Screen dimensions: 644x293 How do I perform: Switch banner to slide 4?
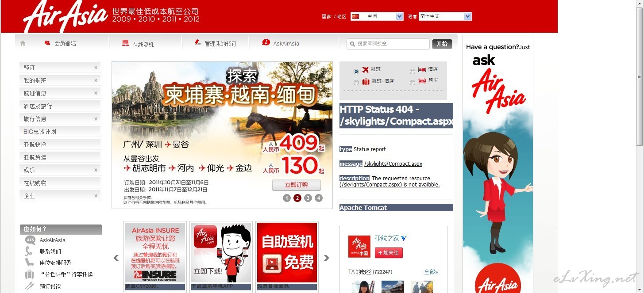[x=319, y=198]
